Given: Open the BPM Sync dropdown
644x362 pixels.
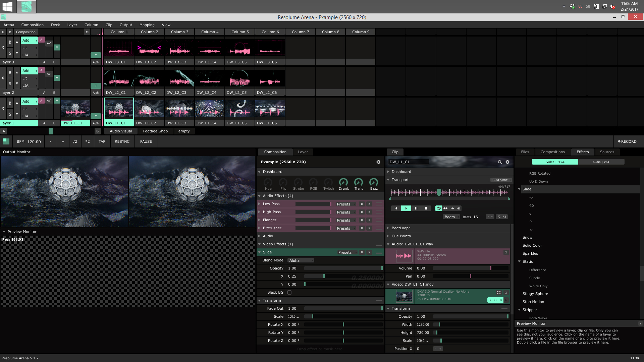Looking at the screenshot, I should [501, 180].
